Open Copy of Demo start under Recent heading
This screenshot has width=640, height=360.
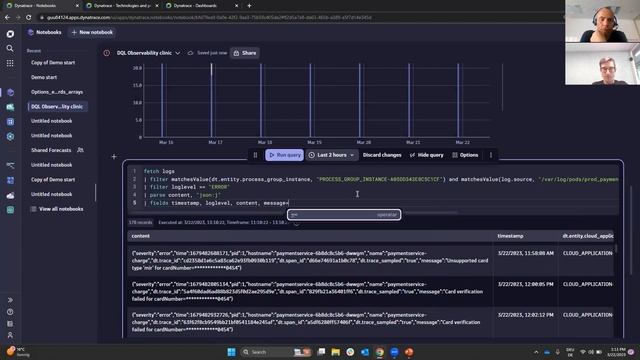[x=53, y=63]
